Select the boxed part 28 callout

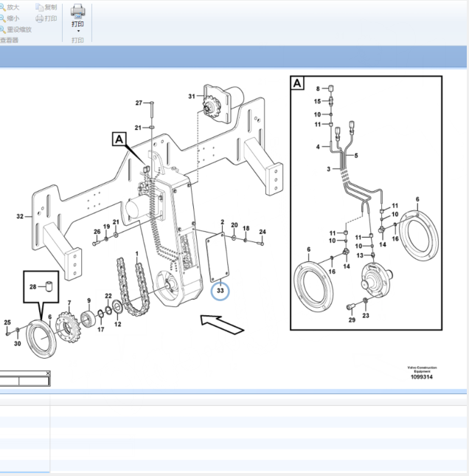(32, 286)
